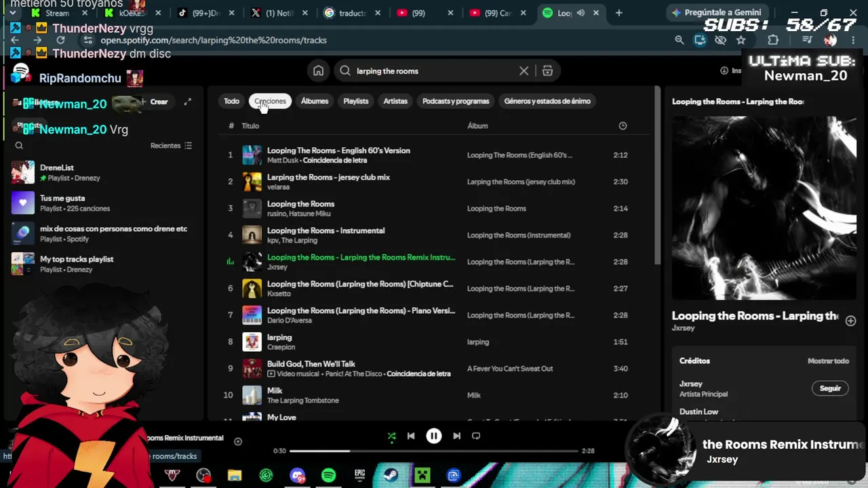Open the zoom magnifier in address bar
This screenshot has width=868, height=488.
679,40
